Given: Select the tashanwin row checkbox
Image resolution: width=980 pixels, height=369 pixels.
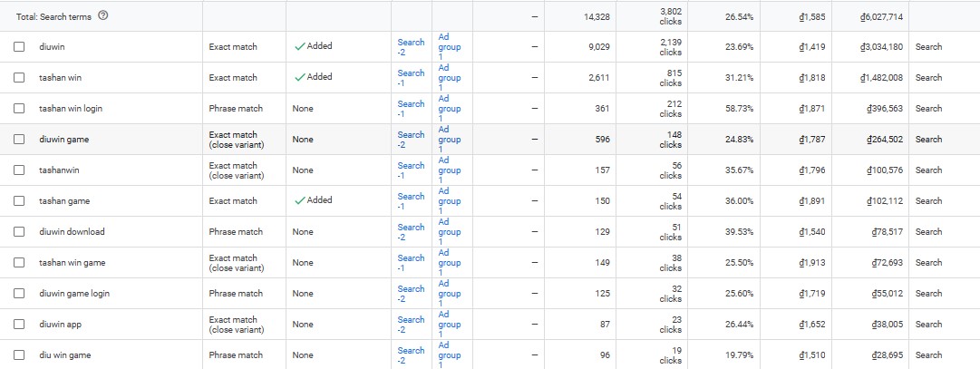Looking at the screenshot, I should tap(19, 170).
